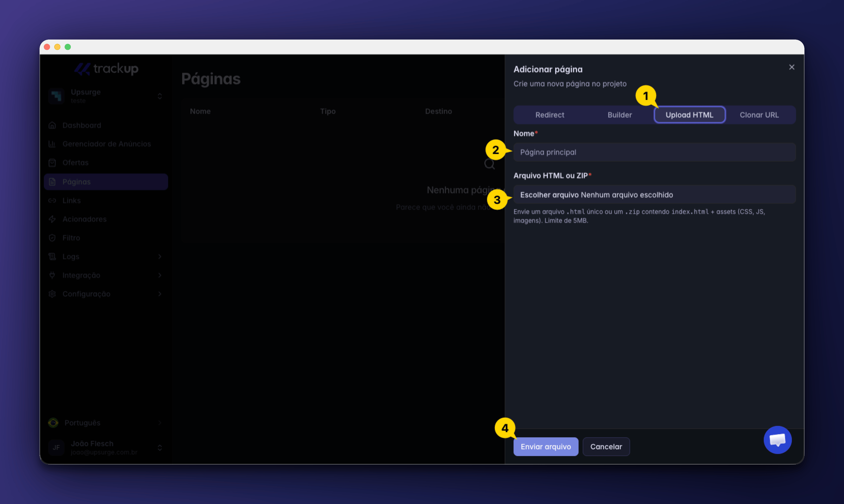This screenshot has height=504, width=844.
Task: Open Links in the sidebar
Action: tap(106, 200)
